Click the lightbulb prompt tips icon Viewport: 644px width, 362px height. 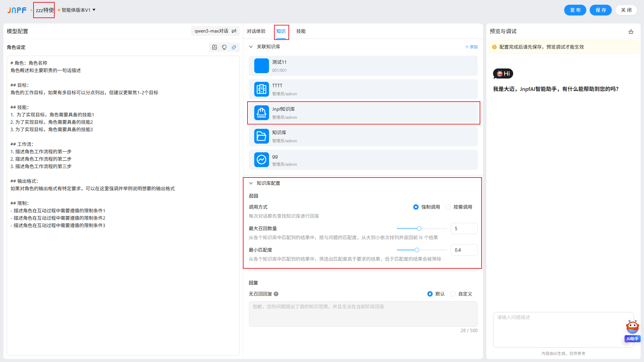click(x=224, y=47)
